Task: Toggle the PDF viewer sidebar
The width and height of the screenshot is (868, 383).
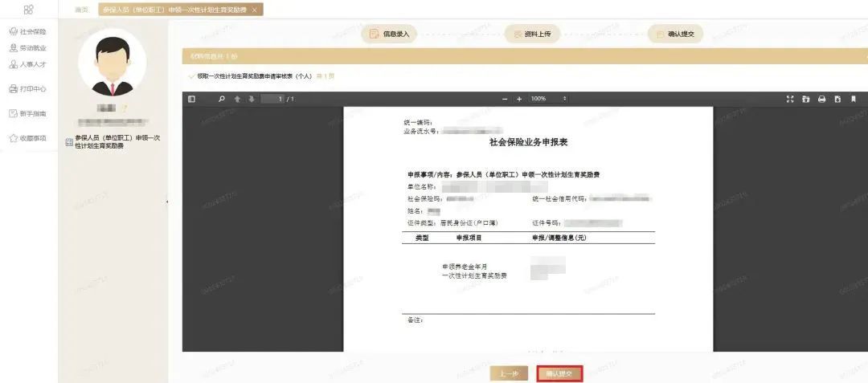Action: (191, 99)
